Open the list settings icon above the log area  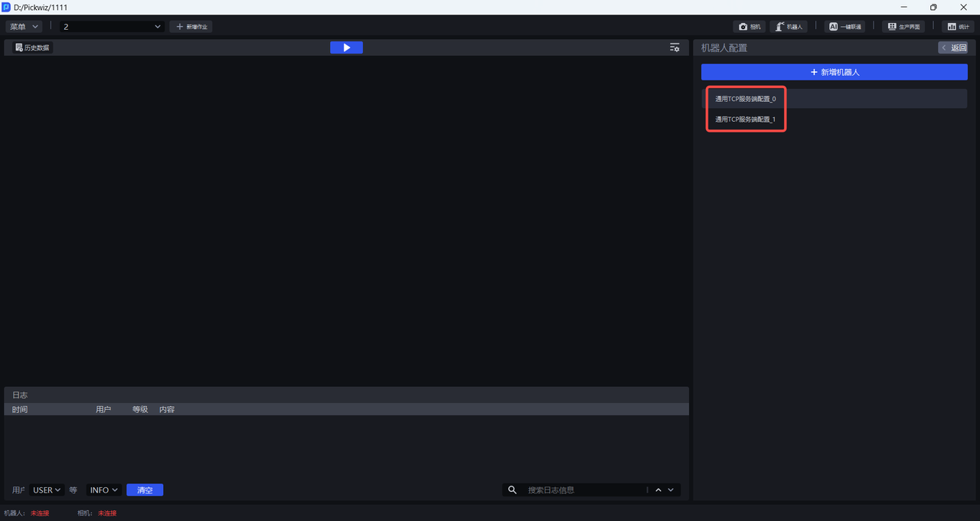675,48
